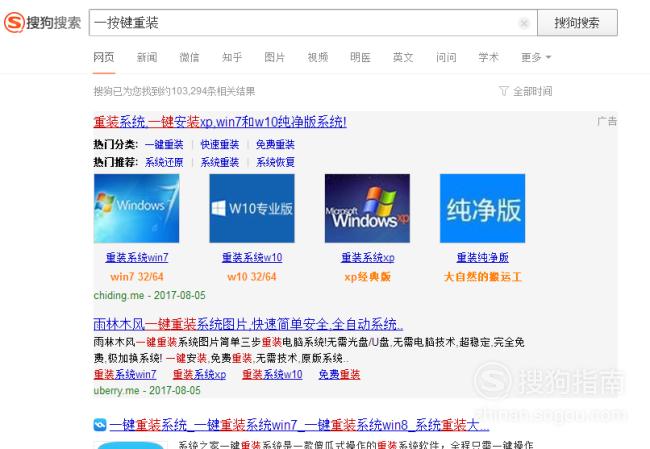The height and width of the screenshot is (449, 650).
Task: Click the Windows 7 thumbnail image
Action: pyautogui.click(x=136, y=208)
